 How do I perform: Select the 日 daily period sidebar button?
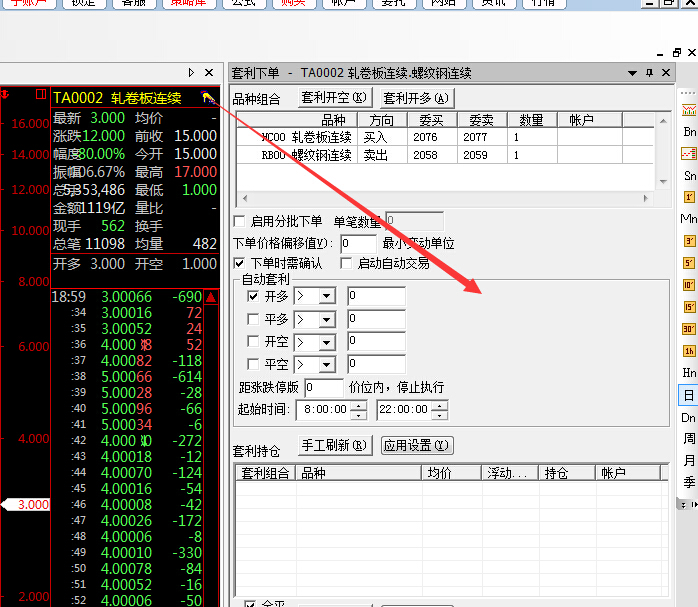point(689,395)
